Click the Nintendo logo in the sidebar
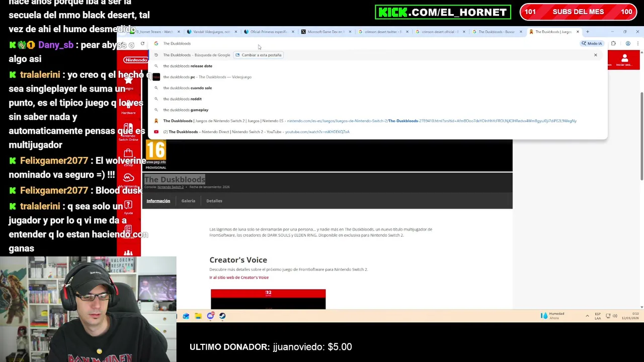644x362 pixels. coord(135,60)
